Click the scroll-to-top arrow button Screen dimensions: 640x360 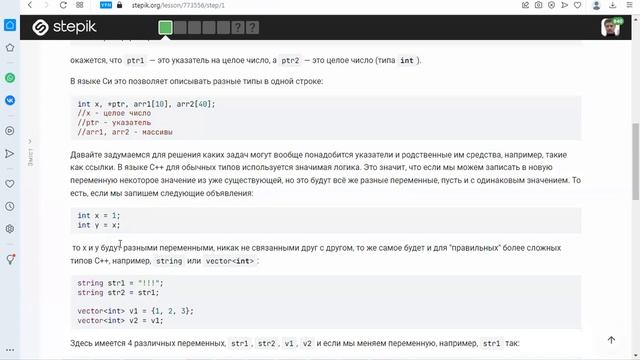pos(611,340)
